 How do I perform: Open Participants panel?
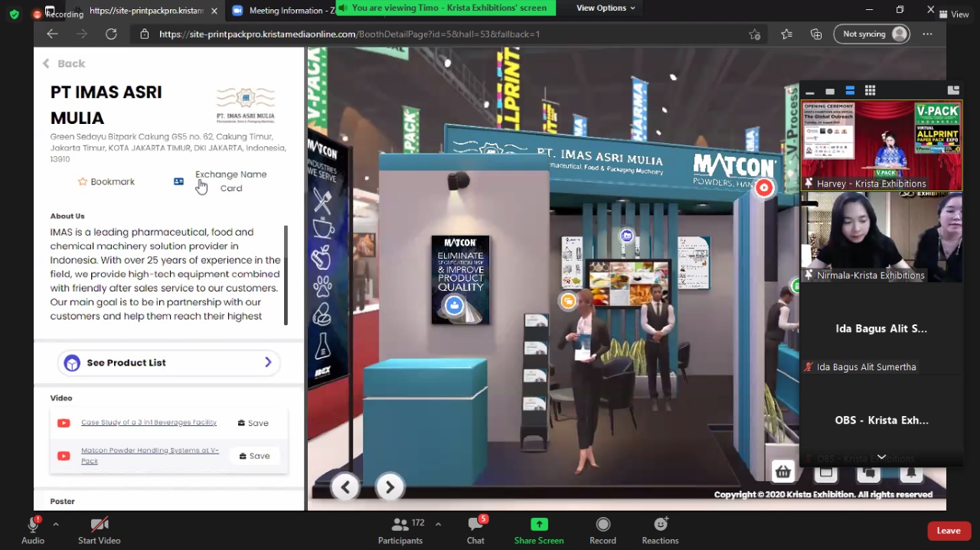point(400,530)
